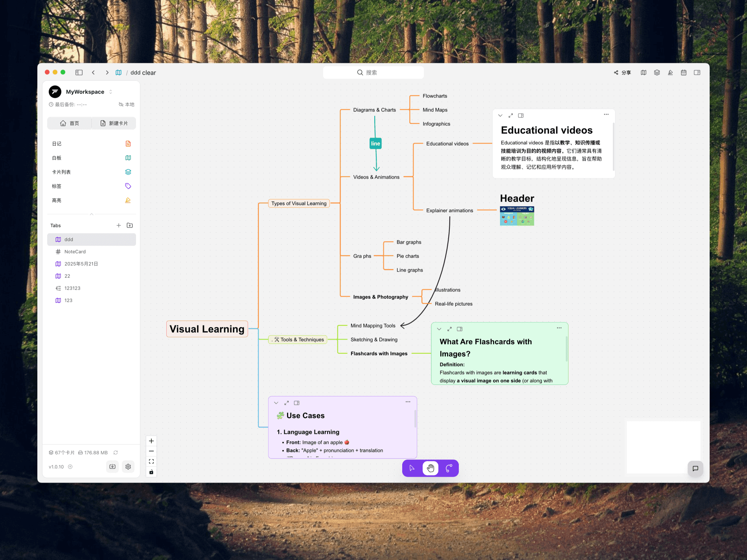Open the 分享 share icon in the top-right toolbar

(x=622, y=72)
